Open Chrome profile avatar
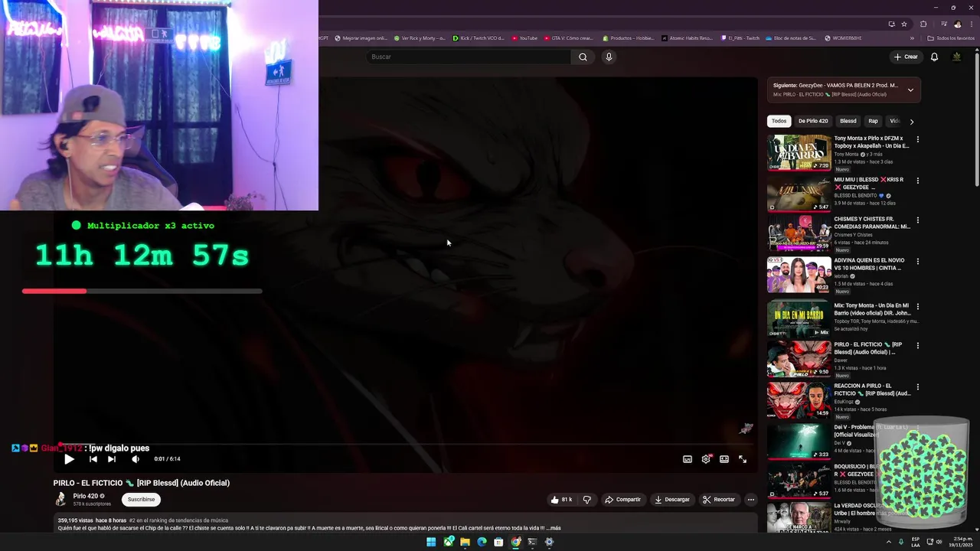The height and width of the screenshot is (551, 980). [957, 24]
